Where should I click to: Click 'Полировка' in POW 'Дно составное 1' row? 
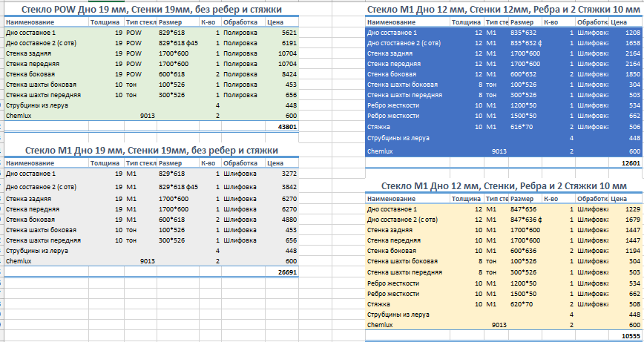pyautogui.click(x=240, y=33)
